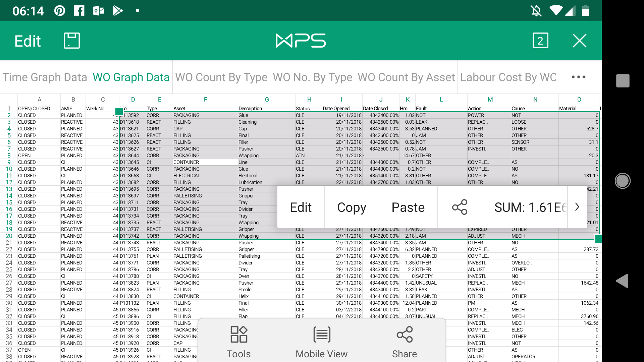
Task: Switch to the Time Graph Data sheet
Action: (x=45, y=77)
